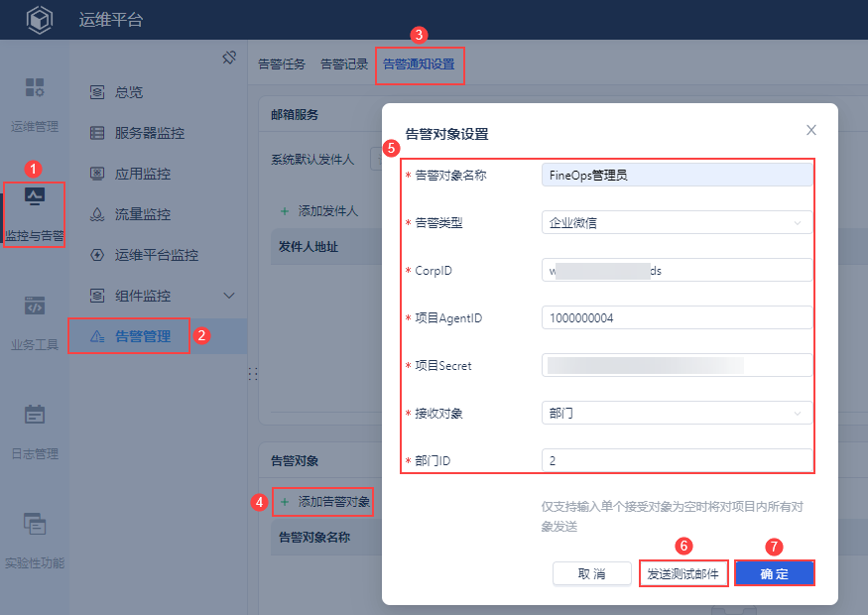
Task: Focus the 项目AgentID input field
Action: (677, 317)
